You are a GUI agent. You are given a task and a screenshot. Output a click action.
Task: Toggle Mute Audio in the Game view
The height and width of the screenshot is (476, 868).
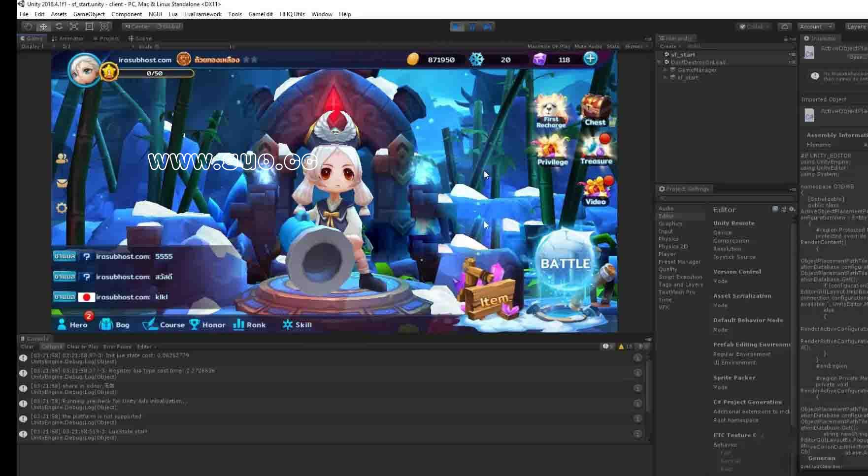(x=588, y=46)
